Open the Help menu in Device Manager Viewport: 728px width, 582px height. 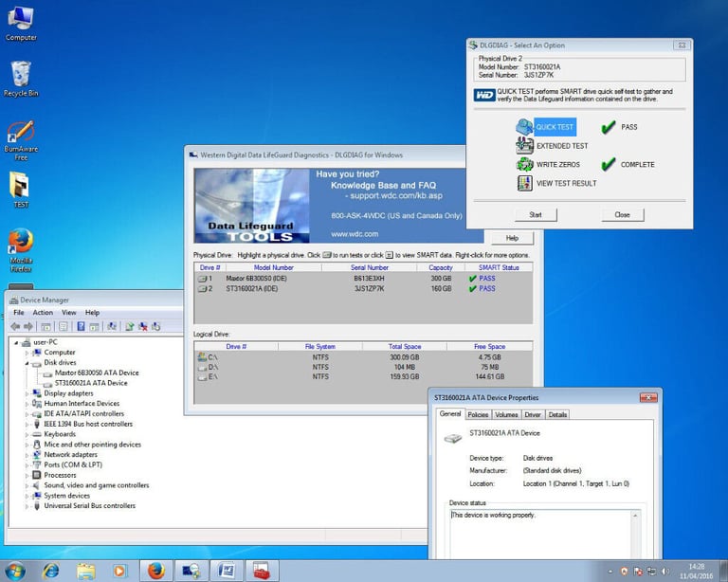click(x=92, y=313)
